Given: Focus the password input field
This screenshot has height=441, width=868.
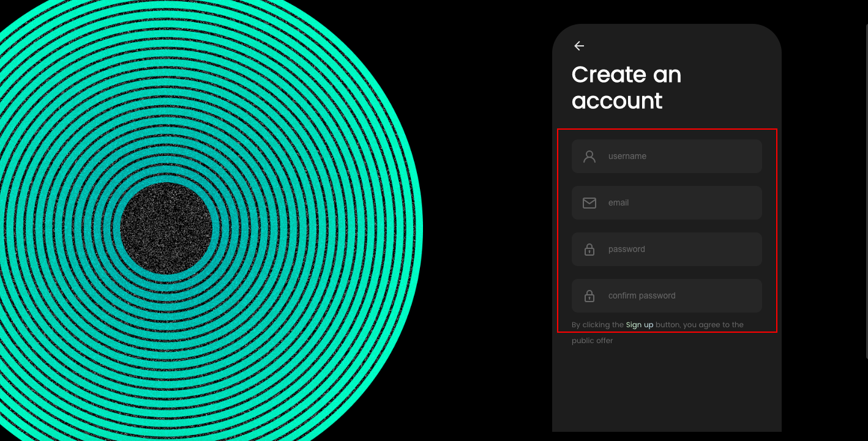Looking at the screenshot, I should click(679, 250).
